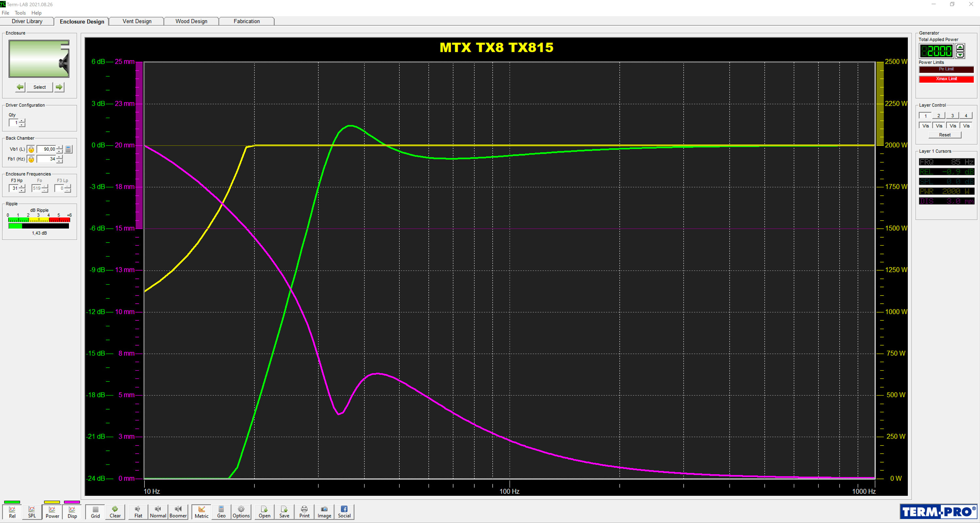The height and width of the screenshot is (523, 980).
Task: Toggle the Vb1 lock padlock
Action: click(31, 150)
